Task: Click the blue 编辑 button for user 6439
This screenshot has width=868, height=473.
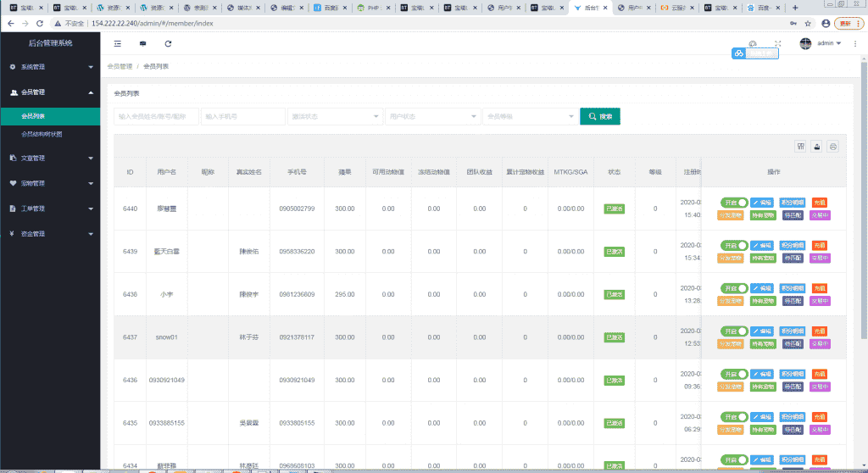Action: [x=762, y=245]
